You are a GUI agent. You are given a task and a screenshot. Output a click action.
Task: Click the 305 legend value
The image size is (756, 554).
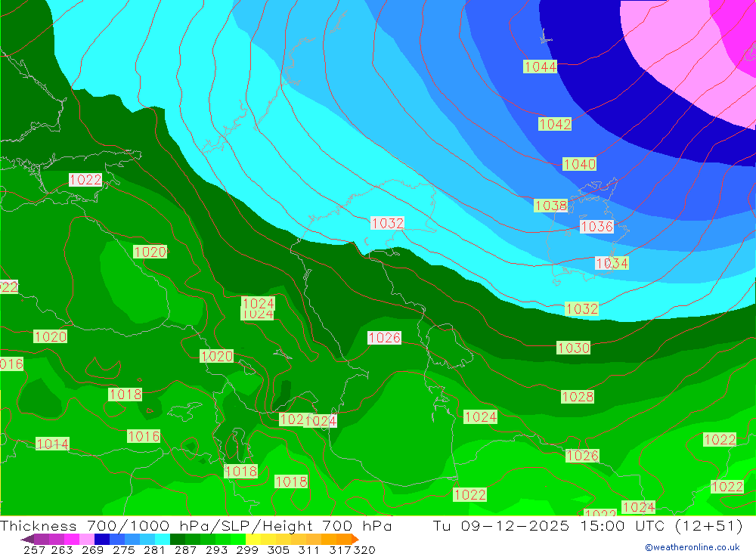(278, 550)
